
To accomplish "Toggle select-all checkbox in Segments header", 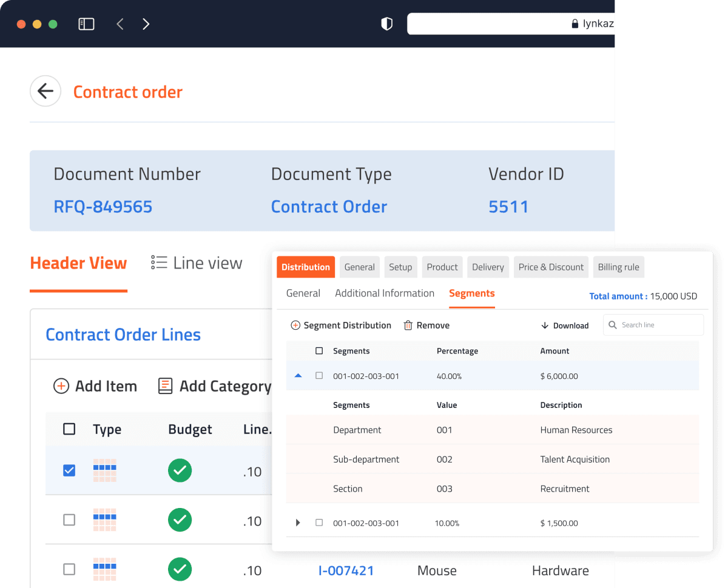I will (x=319, y=351).
